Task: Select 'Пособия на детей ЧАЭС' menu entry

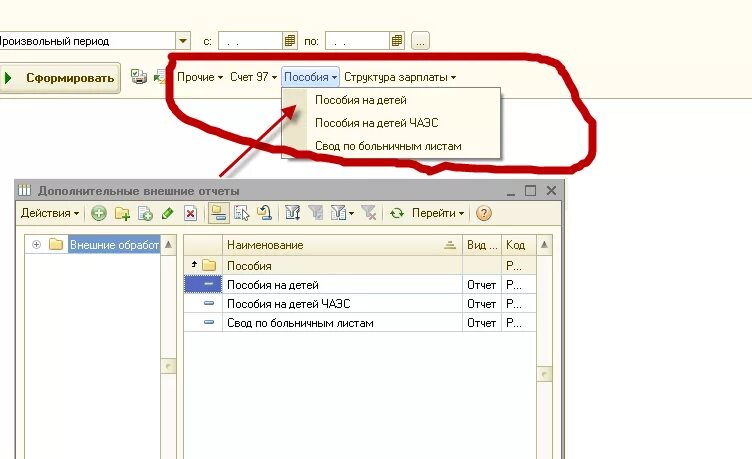Action: click(391, 123)
